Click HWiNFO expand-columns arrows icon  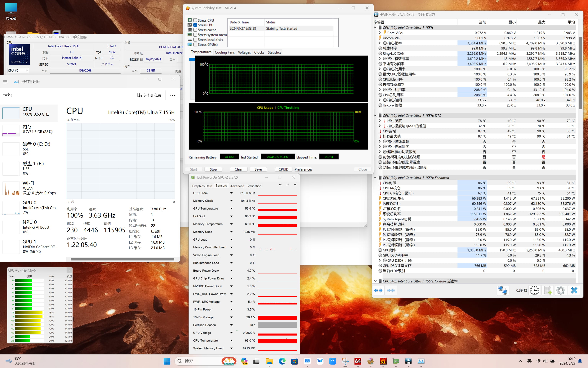(x=378, y=290)
